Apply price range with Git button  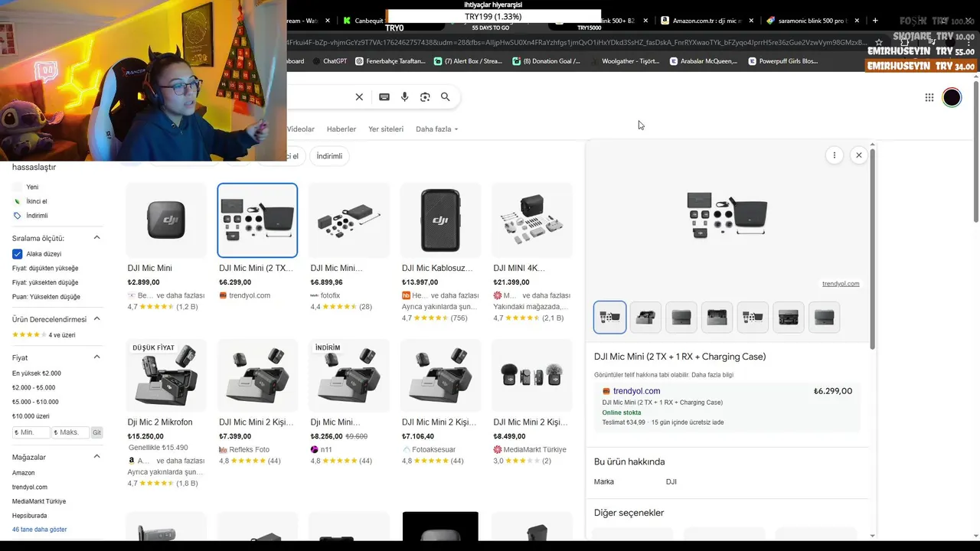[x=96, y=432]
